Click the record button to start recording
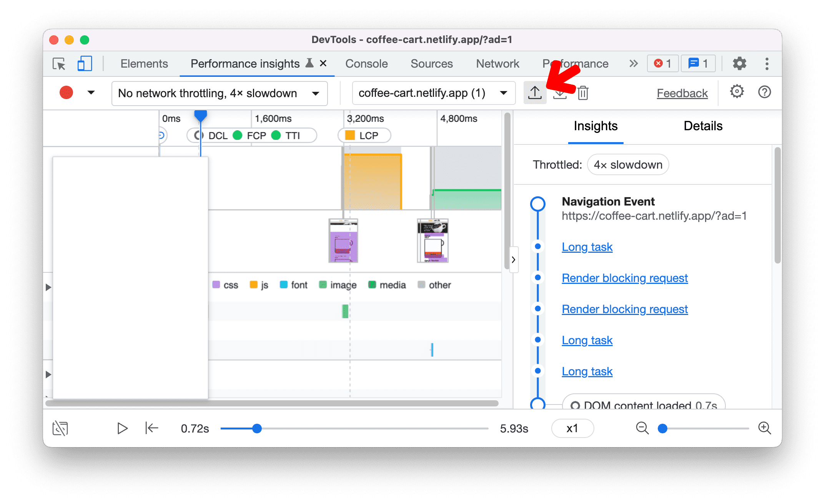Image resolution: width=825 pixels, height=504 pixels. tap(67, 93)
